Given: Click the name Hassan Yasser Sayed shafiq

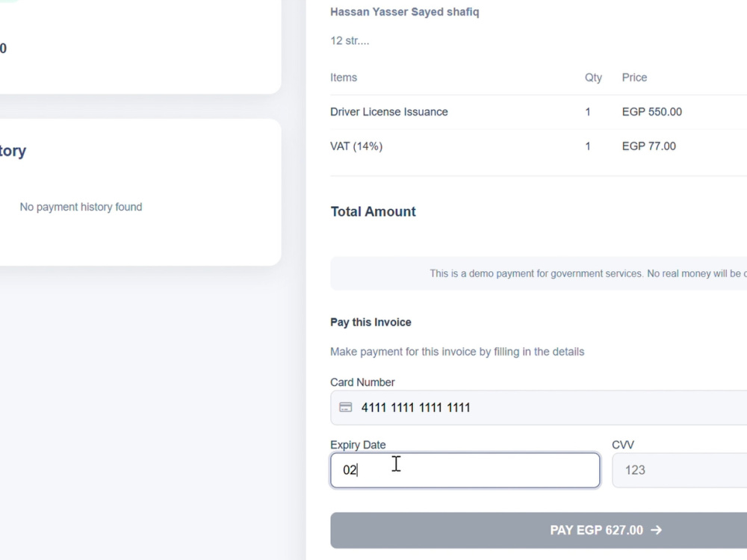Looking at the screenshot, I should pyautogui.click(x=404, y=12).
